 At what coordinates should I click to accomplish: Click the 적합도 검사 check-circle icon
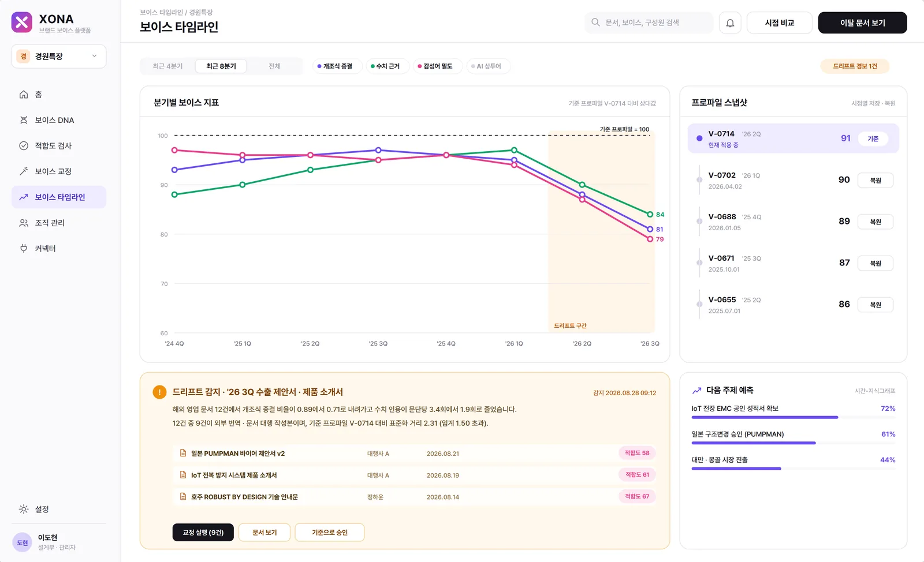pyautogui.click(x=24, y=146)
